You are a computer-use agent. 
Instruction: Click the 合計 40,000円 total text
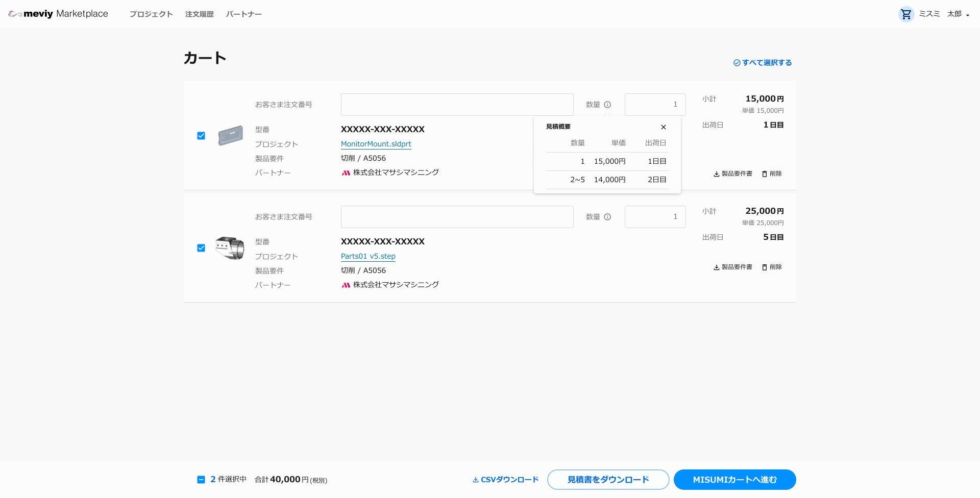[291, 480]
